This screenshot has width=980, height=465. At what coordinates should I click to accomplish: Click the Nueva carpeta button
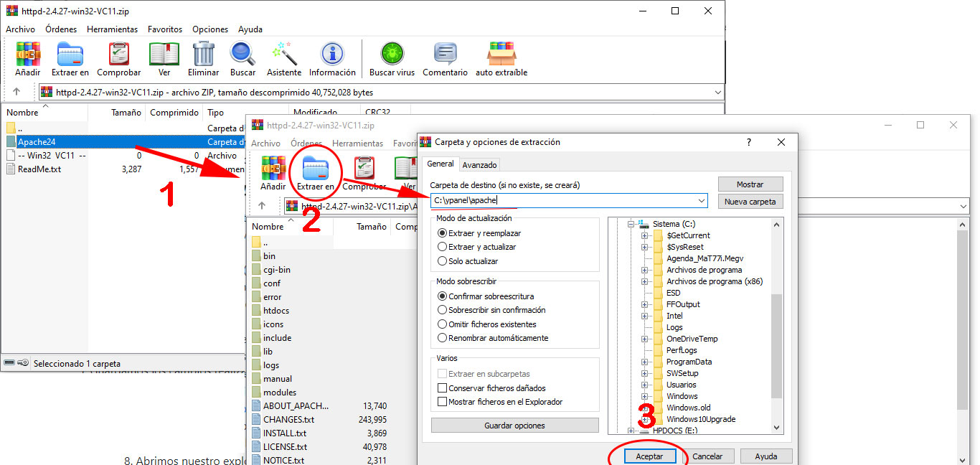tap(750, 202)
